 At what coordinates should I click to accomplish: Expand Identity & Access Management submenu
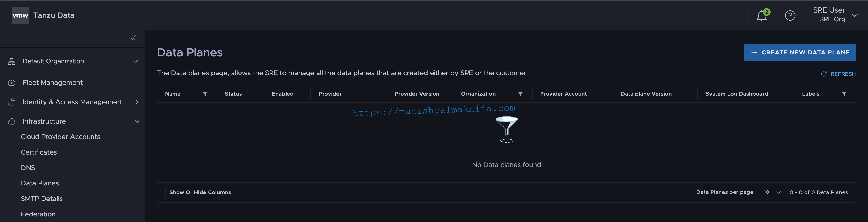[x=137, y=102]
